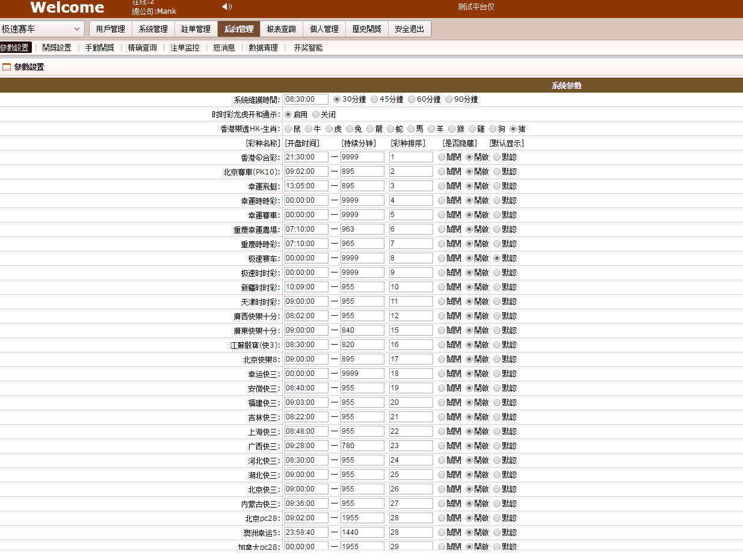This screenshot has width=743, height=560.
Task: Open the 手動開獎 sub-tab
Action: [99, 48]
